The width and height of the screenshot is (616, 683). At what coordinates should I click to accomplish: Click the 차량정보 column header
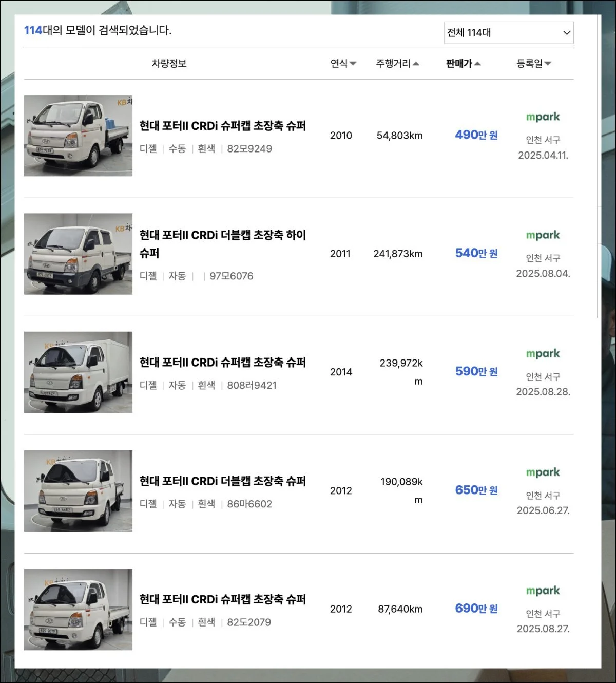pyautogui.click(x=169, y=63)
